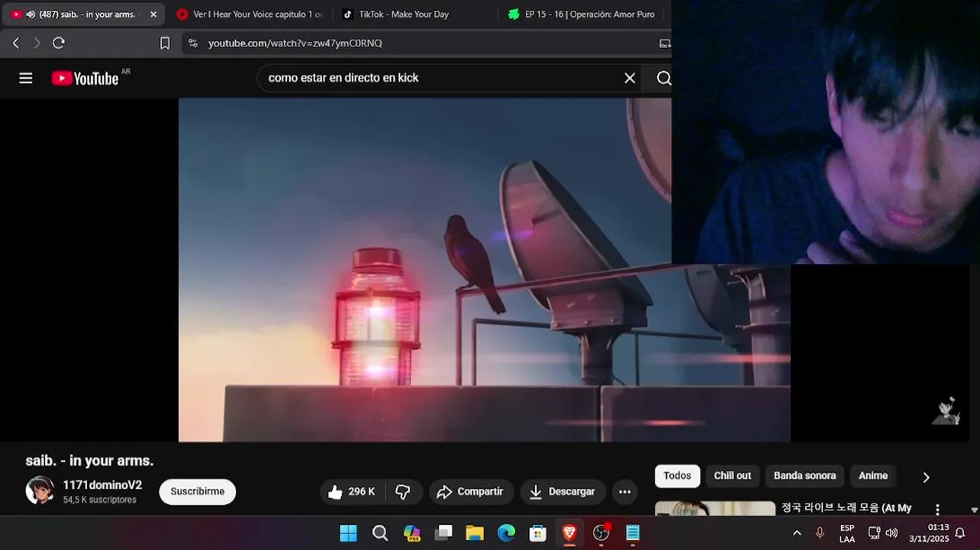Mute the tab via speaker icon
The height and width of the screenshot is (550, 980).
pyautogui.click(x=31, y=14)
